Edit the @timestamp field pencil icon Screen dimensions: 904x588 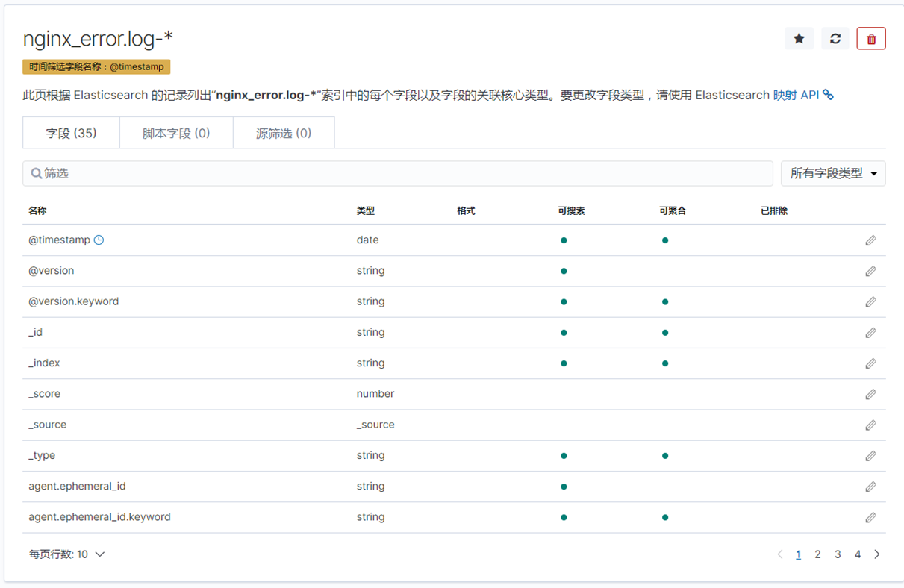point(870,240)
